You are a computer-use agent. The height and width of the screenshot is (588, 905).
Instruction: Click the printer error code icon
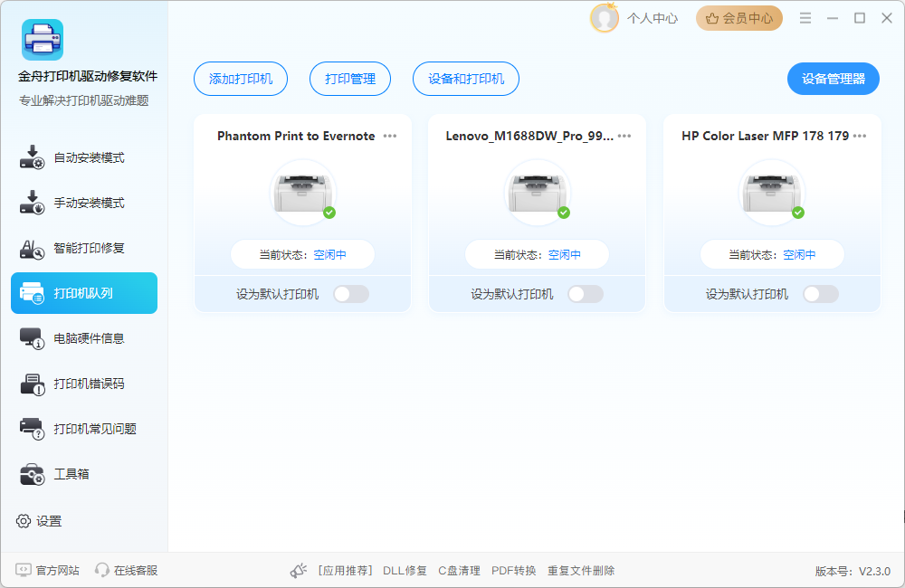[x=32, y=384]
